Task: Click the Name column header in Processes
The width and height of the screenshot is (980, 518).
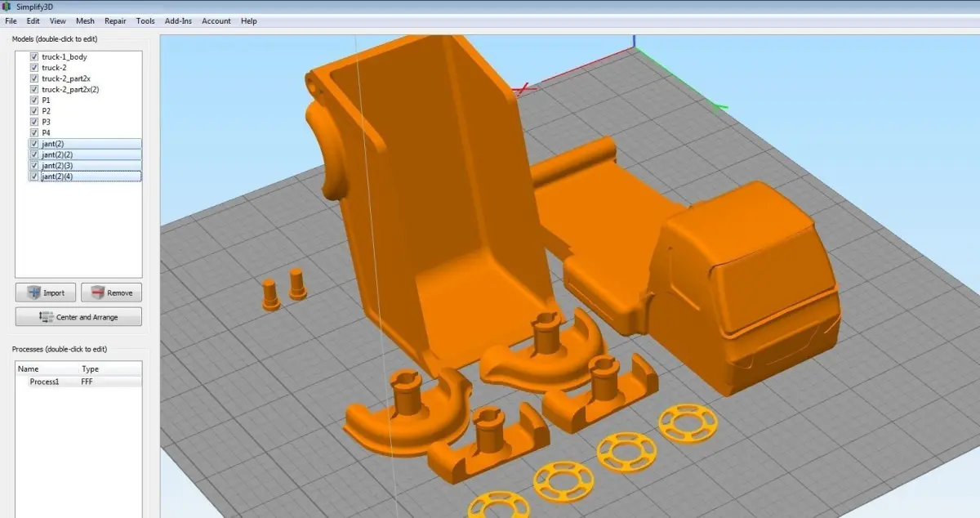Action: (x=29, y=369)
